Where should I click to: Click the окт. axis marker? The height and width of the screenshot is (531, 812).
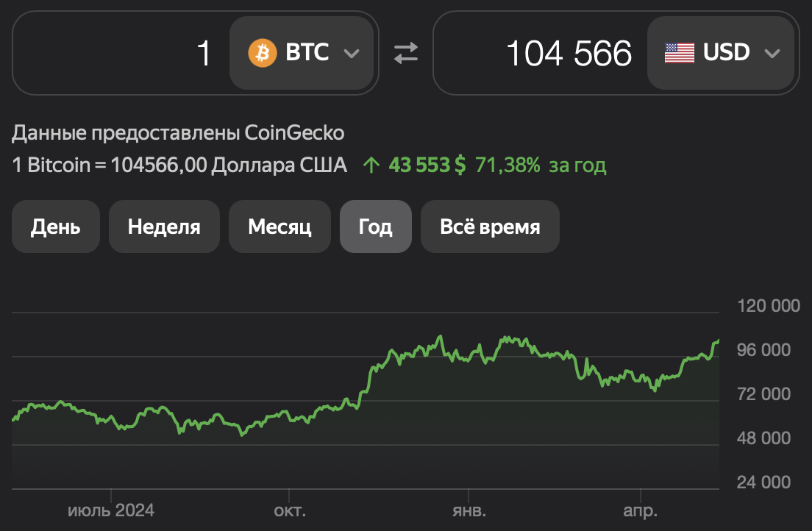tap(290, 510)
